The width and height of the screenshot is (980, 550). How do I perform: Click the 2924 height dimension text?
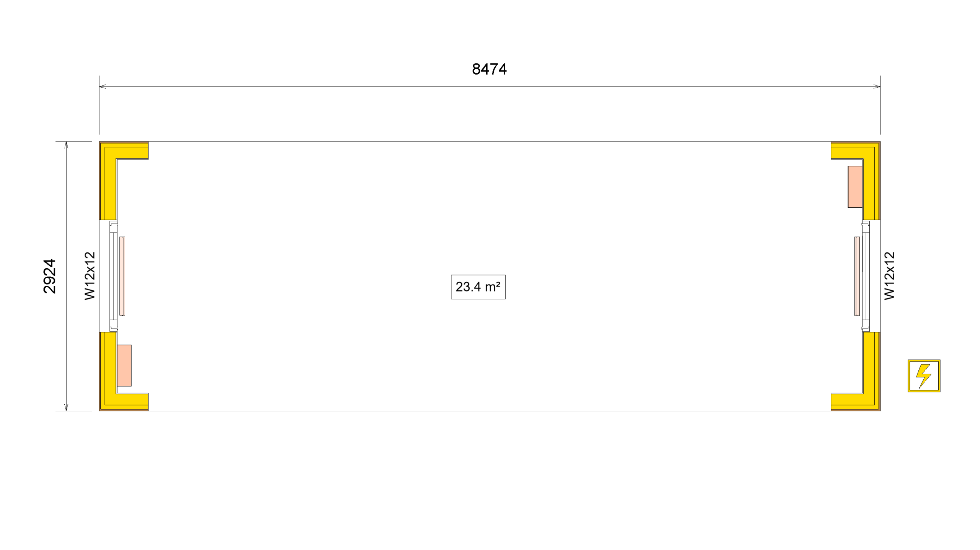point(50,276)
